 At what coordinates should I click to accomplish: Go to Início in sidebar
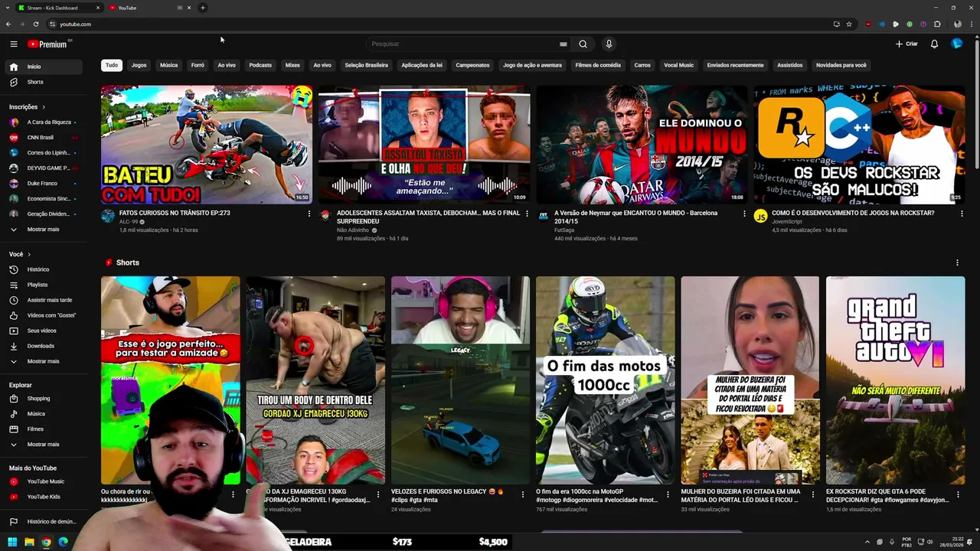(44, 67)
